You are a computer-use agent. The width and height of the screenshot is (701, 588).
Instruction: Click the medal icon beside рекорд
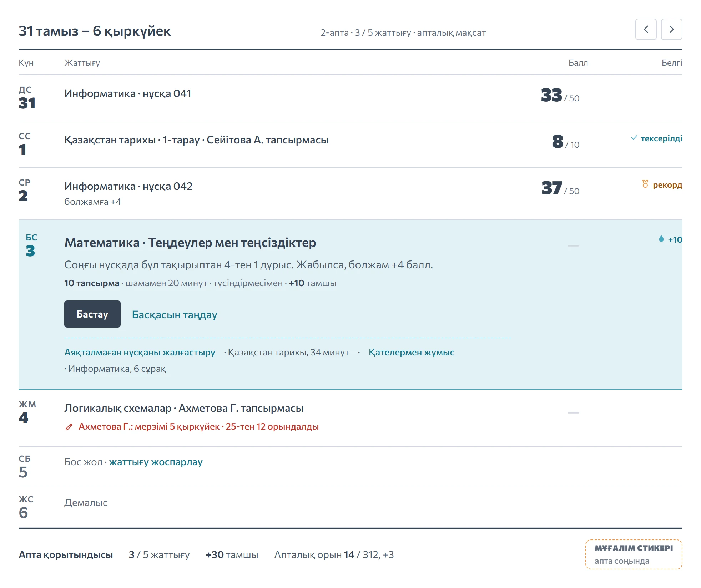coord(645,184)
